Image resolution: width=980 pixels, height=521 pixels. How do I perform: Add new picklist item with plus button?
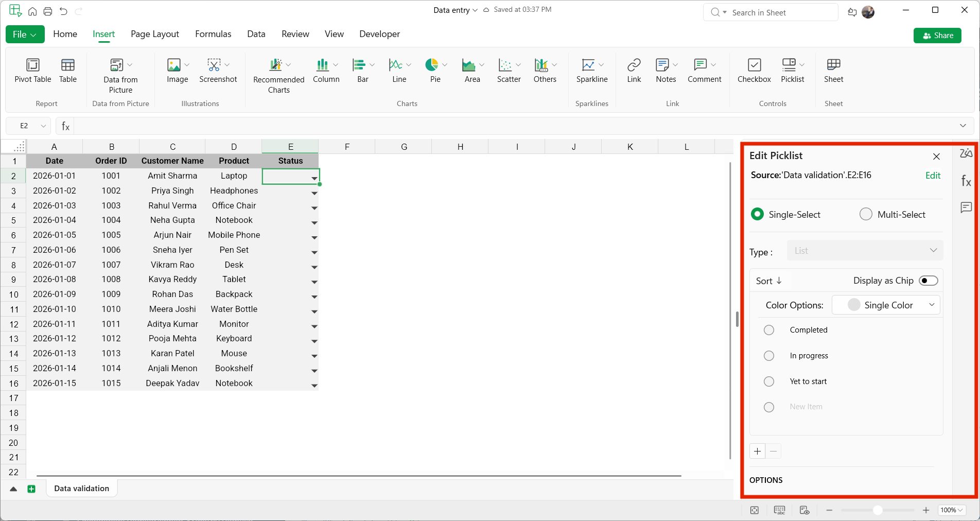[x=757, y=451]
